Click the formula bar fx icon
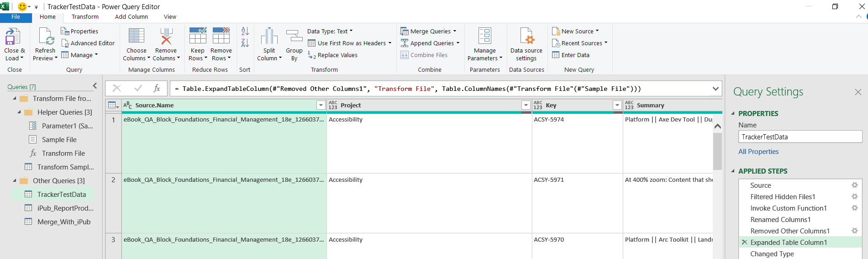Viewport: 868px width, 259px height. click(x=157, y=88)
